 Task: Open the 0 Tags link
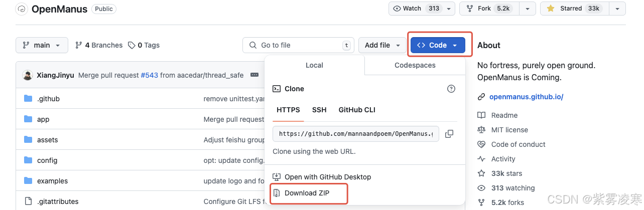(x=144, y=45)
